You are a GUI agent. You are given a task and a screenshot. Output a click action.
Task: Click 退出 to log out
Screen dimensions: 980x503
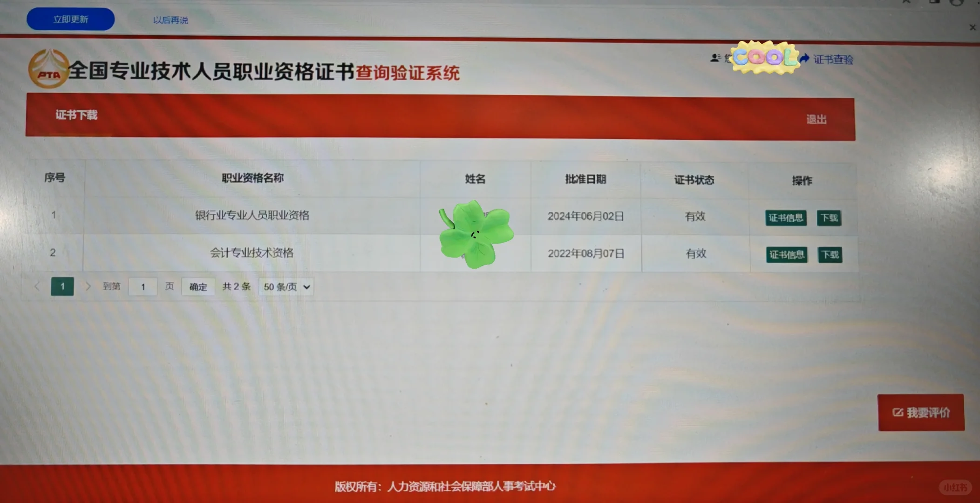(817, 119)
